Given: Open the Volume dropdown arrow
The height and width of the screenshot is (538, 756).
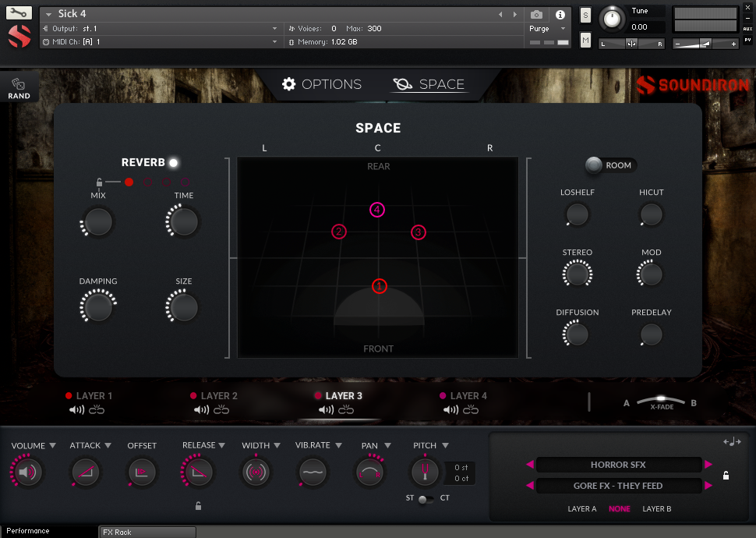Looking at the screenshot, I should (52, 445).
